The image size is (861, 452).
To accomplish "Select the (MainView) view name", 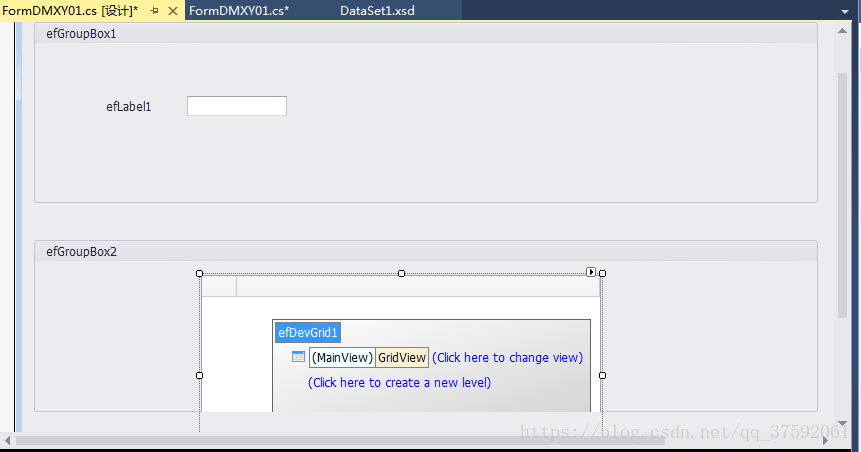I will [342, 358].
